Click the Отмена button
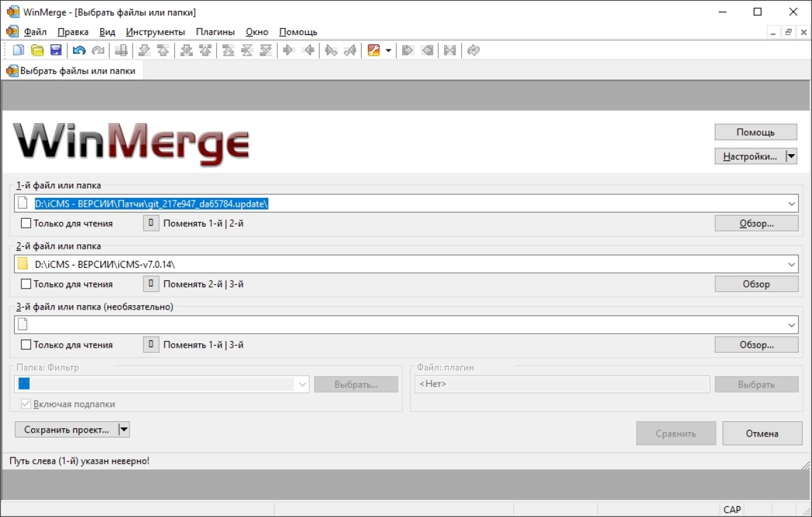Viewport: 812px width, 517px height. click(x=762, y=434)
